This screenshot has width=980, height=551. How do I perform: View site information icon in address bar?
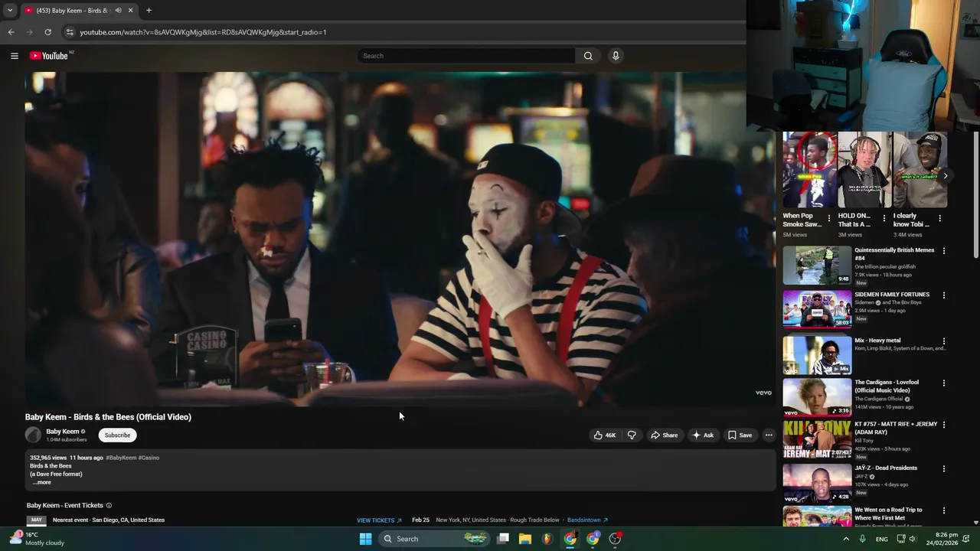click(70, 32)
